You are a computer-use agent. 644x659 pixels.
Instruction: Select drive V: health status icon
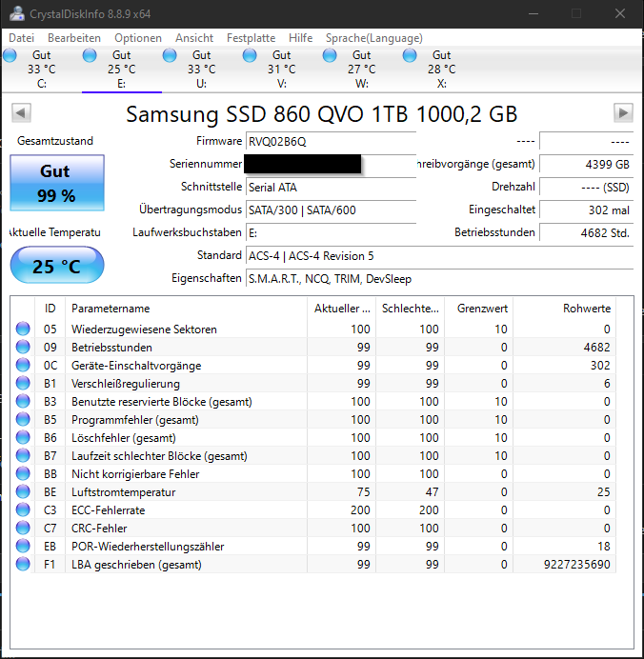[250, 55]
